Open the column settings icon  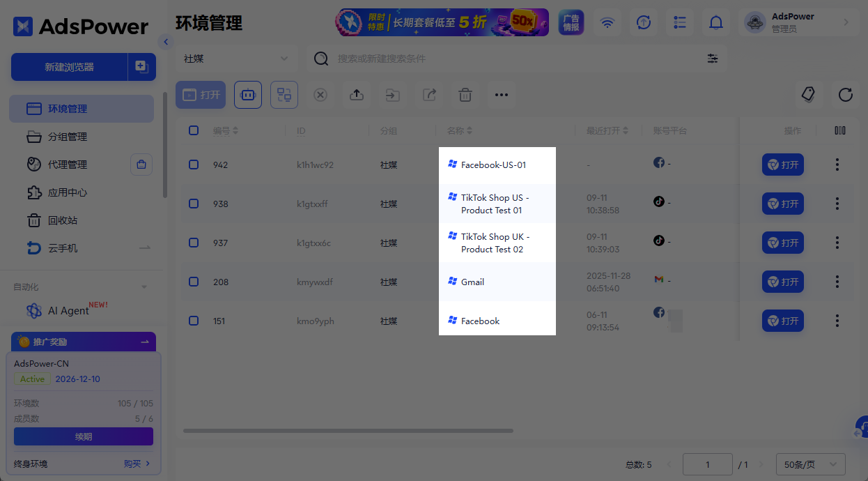click(x=840, y=130)
